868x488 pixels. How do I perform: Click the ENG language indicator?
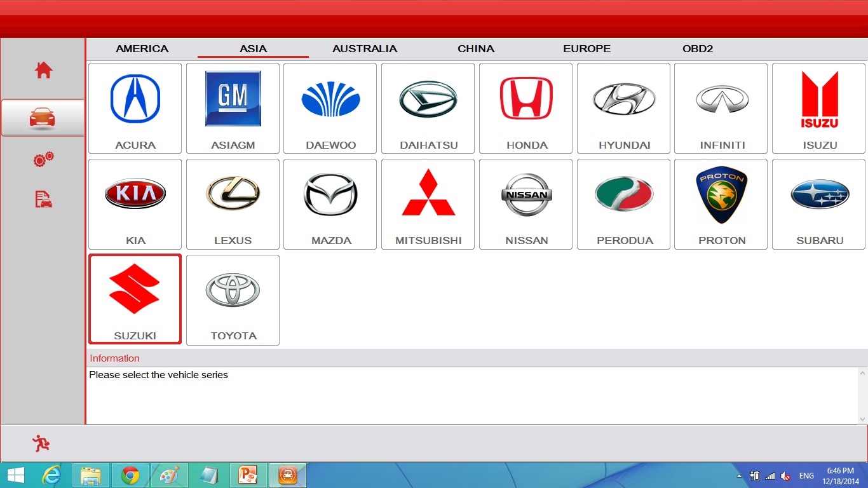point(806,476)
